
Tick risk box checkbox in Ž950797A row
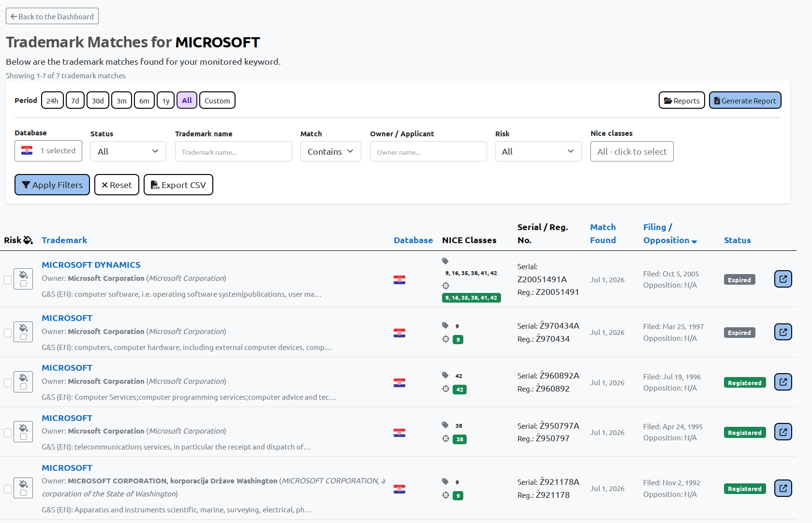point(23,437)
